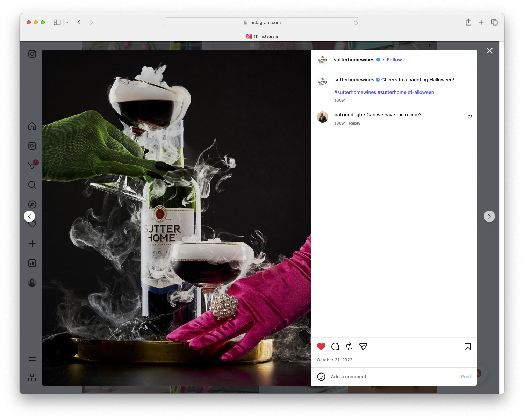
Task: Go back with the left chevron arrow
Action: [29, 216]
